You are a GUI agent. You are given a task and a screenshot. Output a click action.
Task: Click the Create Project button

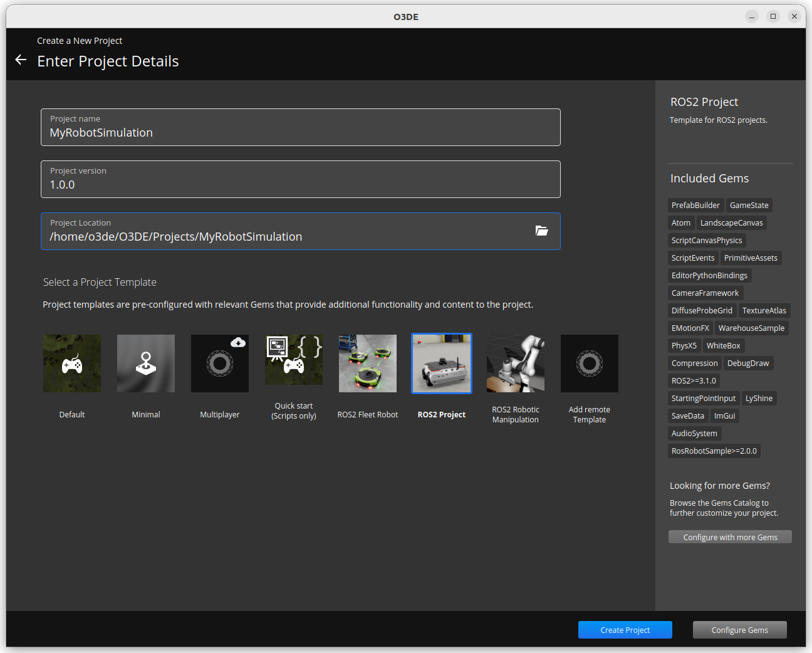(625, 630)
